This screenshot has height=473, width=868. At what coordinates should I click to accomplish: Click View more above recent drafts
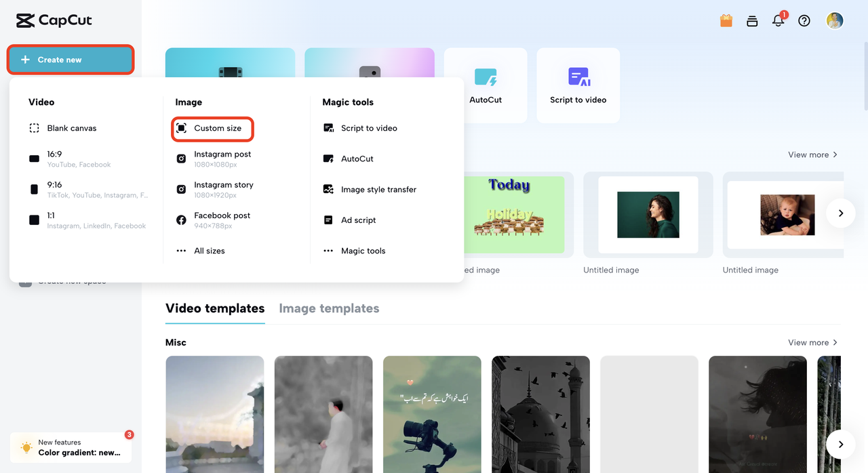click(813, 155)
